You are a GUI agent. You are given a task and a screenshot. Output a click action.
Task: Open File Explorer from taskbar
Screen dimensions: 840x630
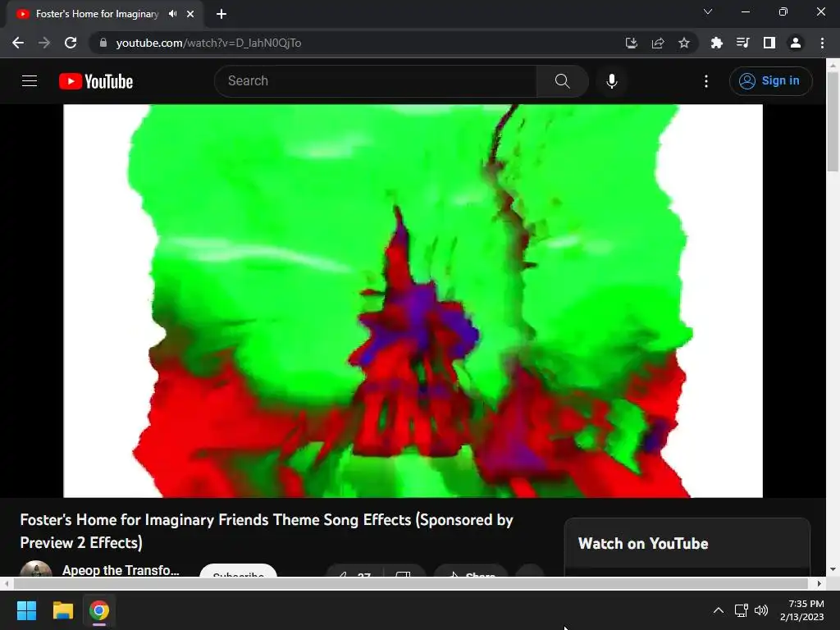62,610
